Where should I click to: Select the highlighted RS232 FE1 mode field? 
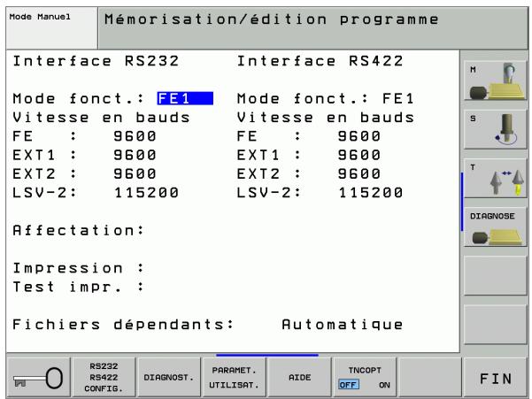tap(185, 99)
